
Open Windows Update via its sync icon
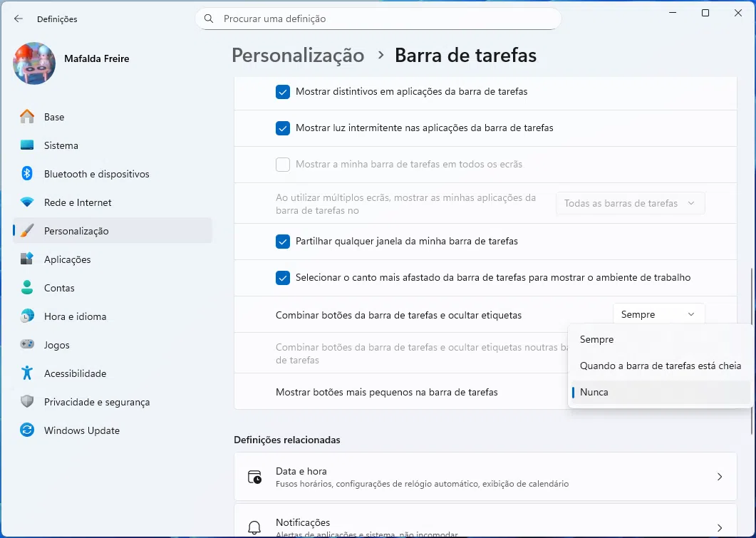[27, 430]
